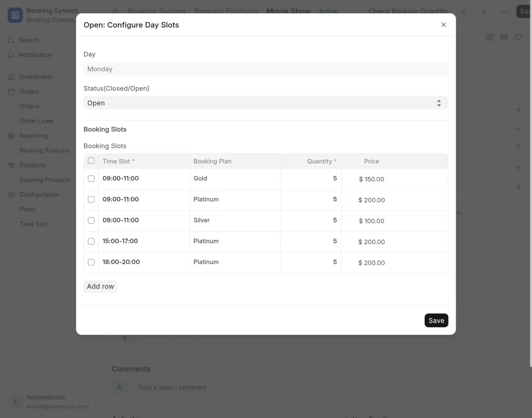Expand Reporting sidebar group
This screenshot has width=532, height=418.
pos(33,136)
